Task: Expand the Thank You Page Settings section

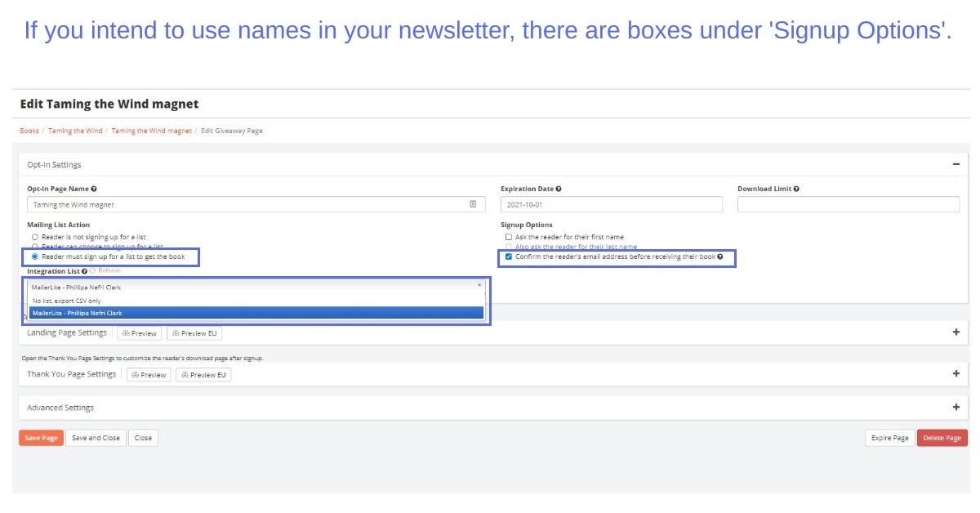Action: [955, 373]
